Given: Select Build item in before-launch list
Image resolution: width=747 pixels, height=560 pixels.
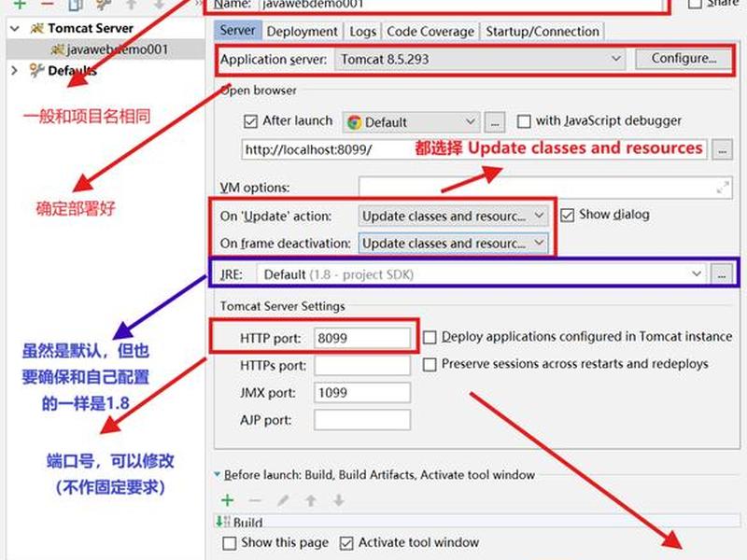Looking at the screenshot, I should coord(477,522).
